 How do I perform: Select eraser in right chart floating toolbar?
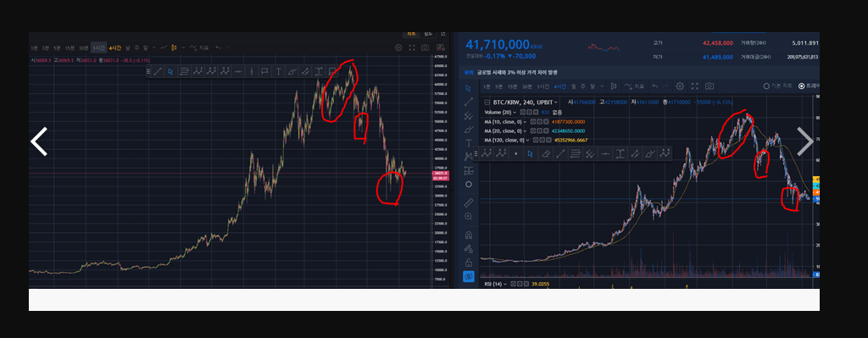[546, 154]
